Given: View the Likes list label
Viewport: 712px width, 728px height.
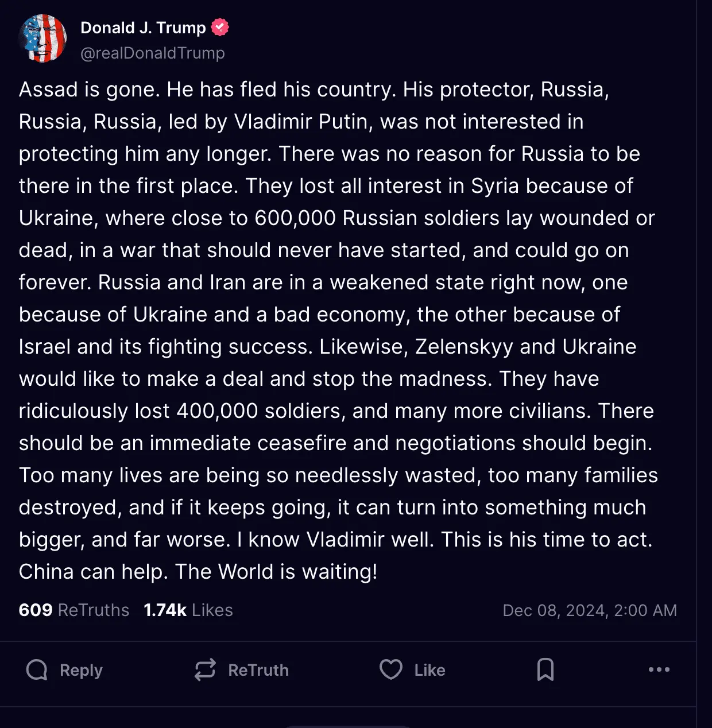Looking at the screenshot, I should 212,610.
